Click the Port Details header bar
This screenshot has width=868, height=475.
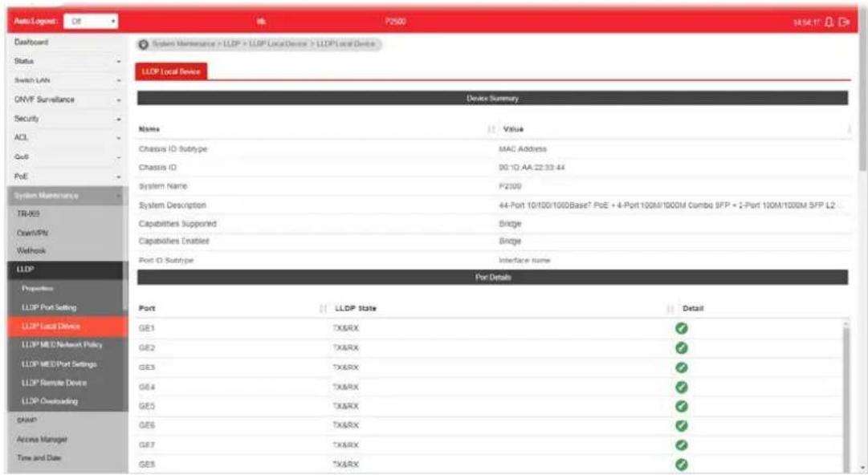(492, 278)
